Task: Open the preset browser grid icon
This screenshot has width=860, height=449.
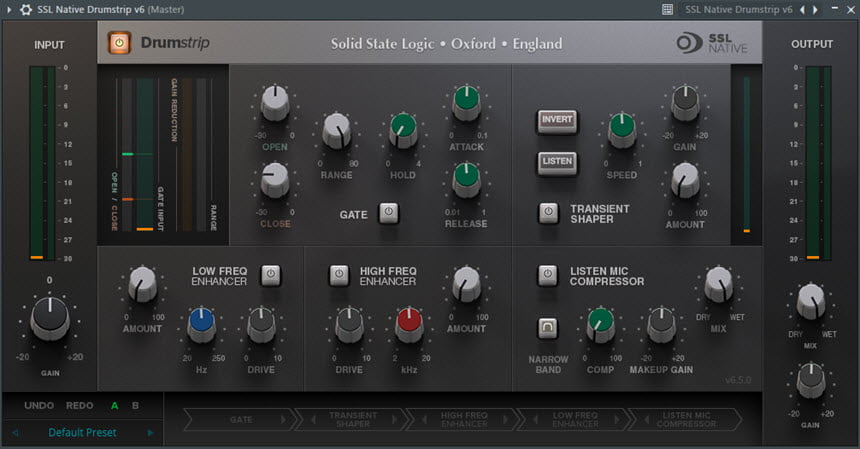Action: pyautogui.click(x=667, y=9)
